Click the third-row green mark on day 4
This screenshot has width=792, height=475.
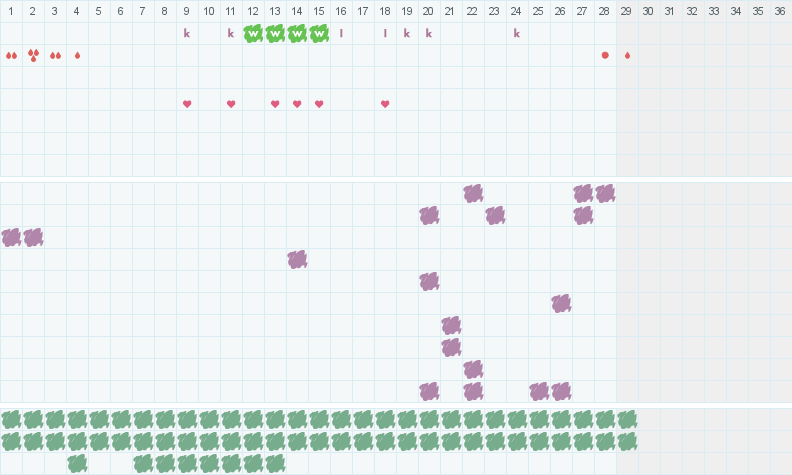[77, 463]
